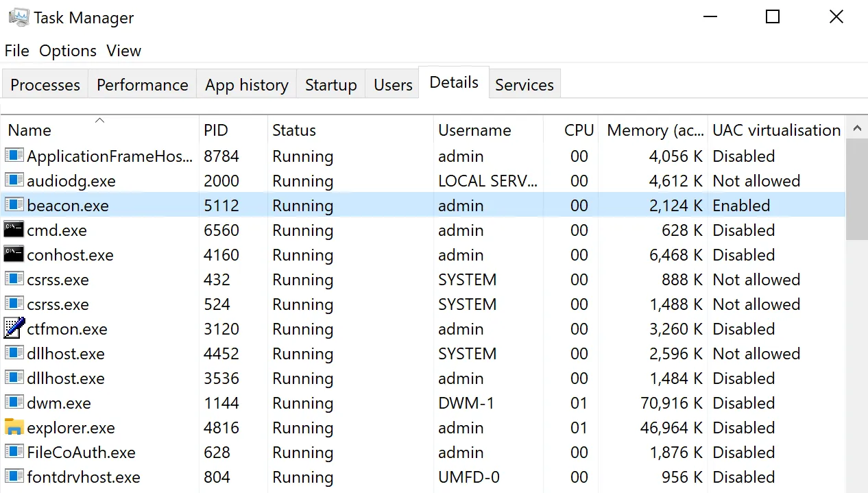Viewport: 868px width, 493px height.
Task: Sort by the Status column header
Action: [350, 130]
